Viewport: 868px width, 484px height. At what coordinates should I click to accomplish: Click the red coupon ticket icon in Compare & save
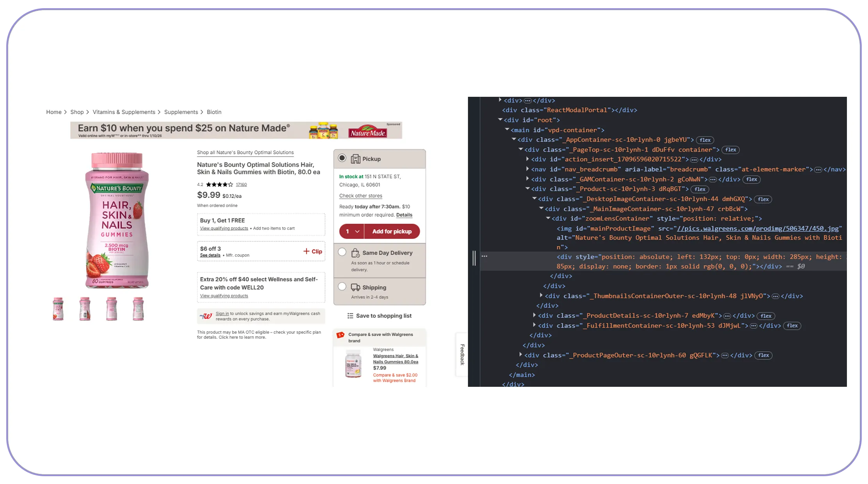pos(340,335)
